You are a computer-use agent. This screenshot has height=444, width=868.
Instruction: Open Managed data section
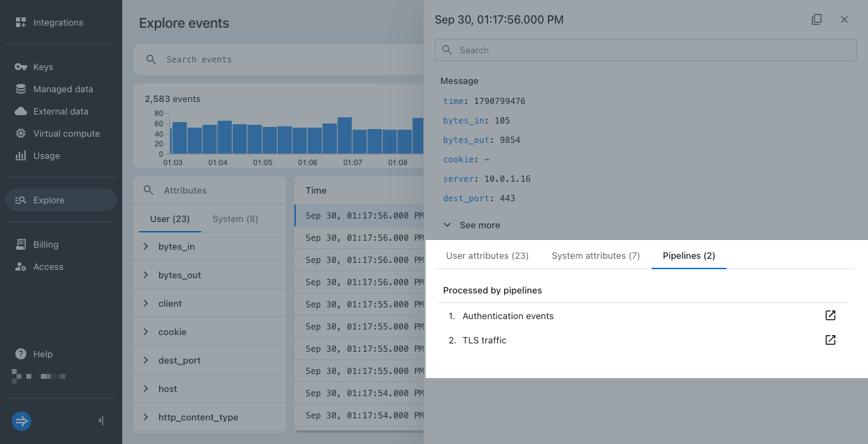[62, 89]
